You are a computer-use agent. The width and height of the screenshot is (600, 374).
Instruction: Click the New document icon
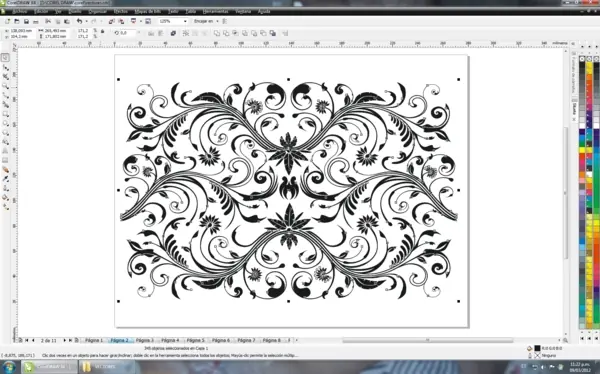coord(7,21)
